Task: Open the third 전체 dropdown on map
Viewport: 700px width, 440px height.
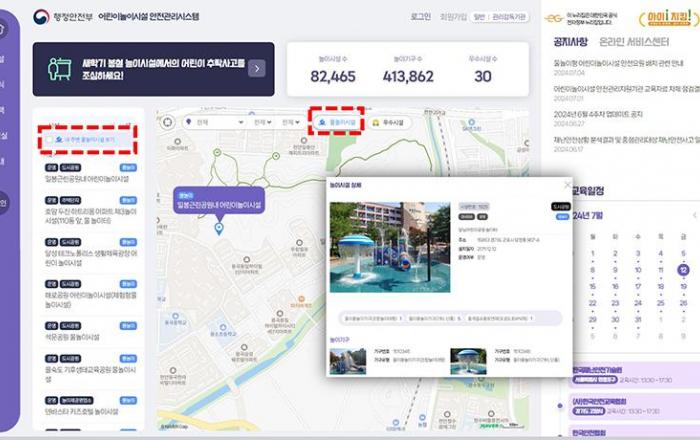Action: click(291, 122)
